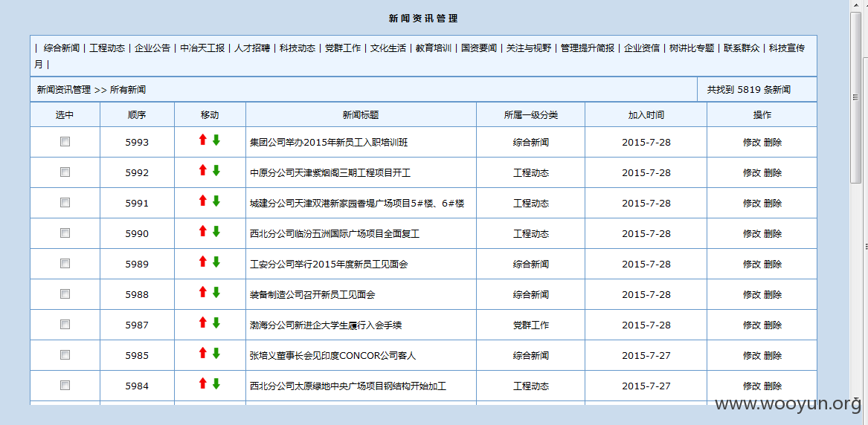
Task: Move row 5985 down
Action: [x=216, y=353]
